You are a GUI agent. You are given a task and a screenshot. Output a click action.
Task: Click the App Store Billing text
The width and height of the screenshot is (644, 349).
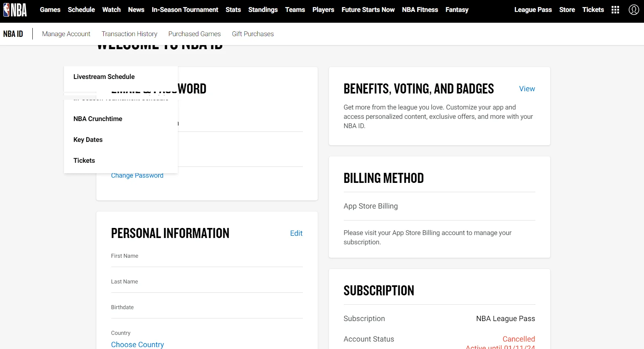pos(371,206)
